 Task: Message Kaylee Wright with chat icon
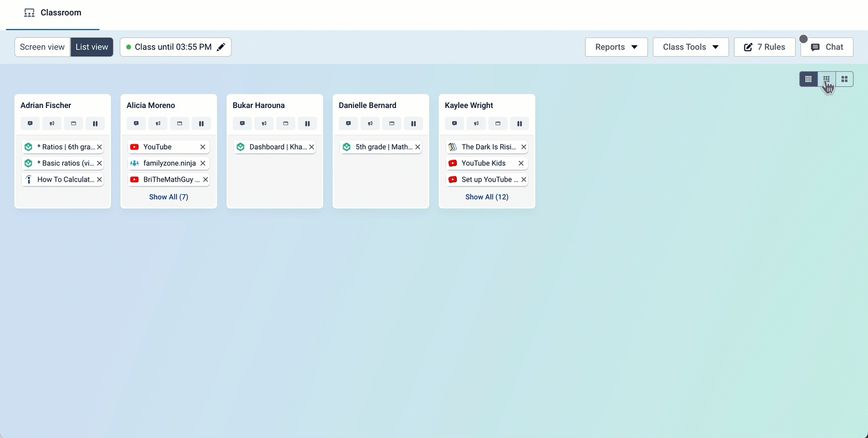click(x=454, y=124)
